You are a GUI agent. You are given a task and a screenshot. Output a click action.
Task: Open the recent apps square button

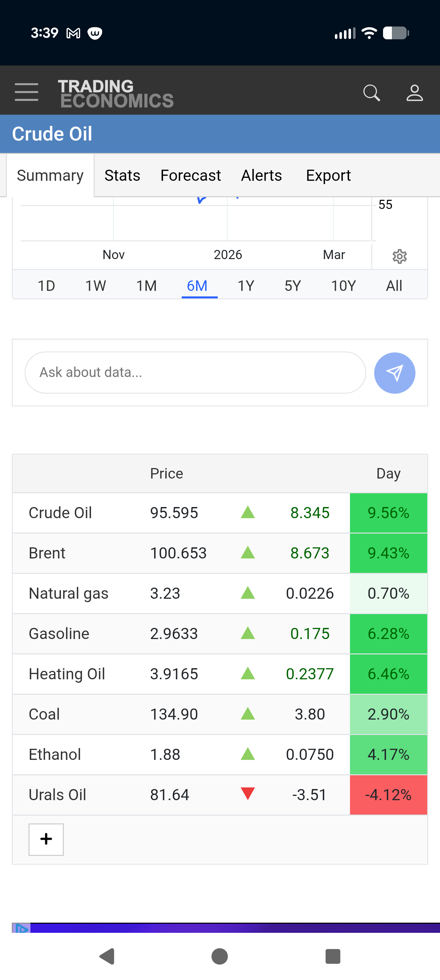[x=333, y=956]
